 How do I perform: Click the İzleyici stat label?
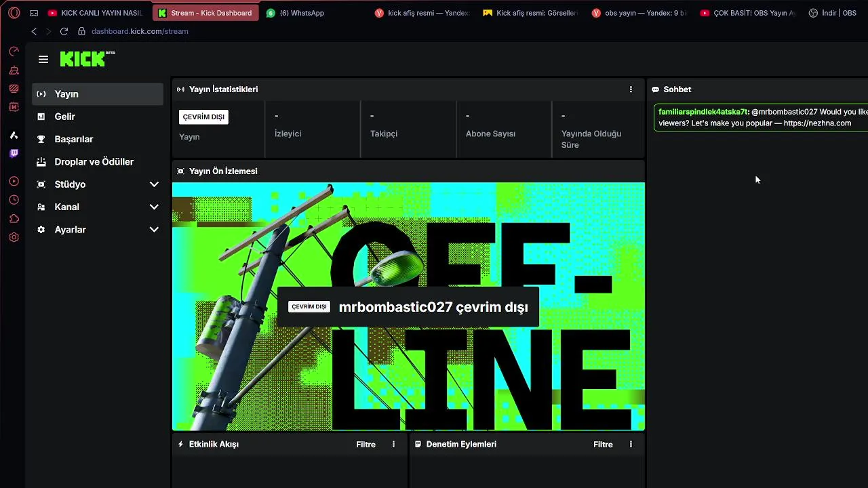tap(288, 134)
